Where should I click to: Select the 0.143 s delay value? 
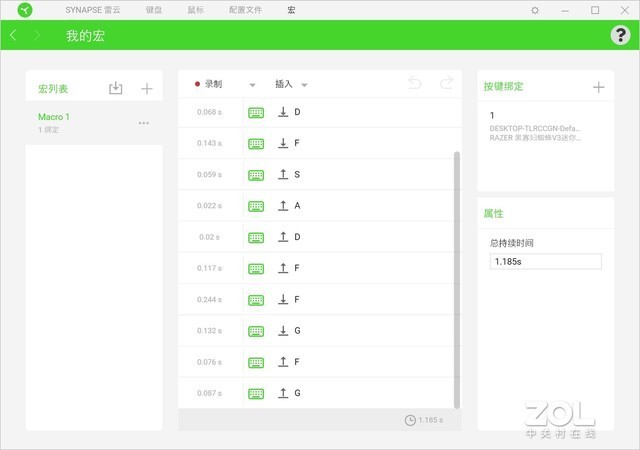point(209,143)
